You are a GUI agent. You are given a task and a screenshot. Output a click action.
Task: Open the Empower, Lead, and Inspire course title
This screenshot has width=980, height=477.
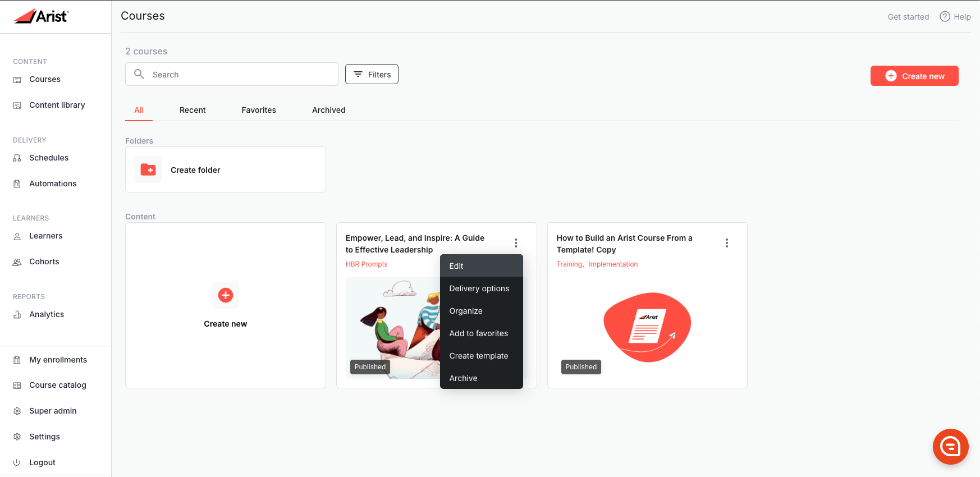click(x=415, y=244)
